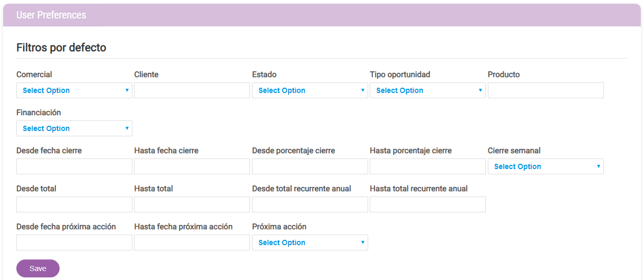The image size is (644, 280).
Task: Click the Desde total field
Action: click(x=74, y=204)
